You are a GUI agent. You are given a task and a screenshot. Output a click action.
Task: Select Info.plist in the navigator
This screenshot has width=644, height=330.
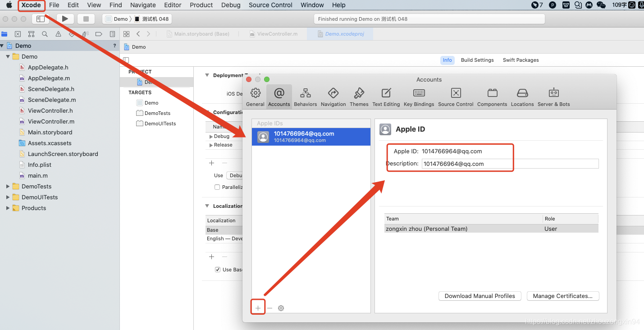point(40,165)
